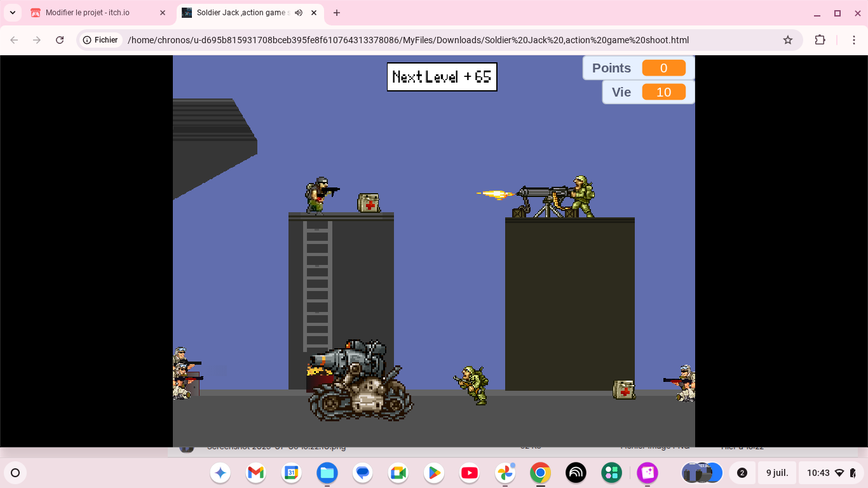Click the medkit crate on the tower

[x=369, y=203]
